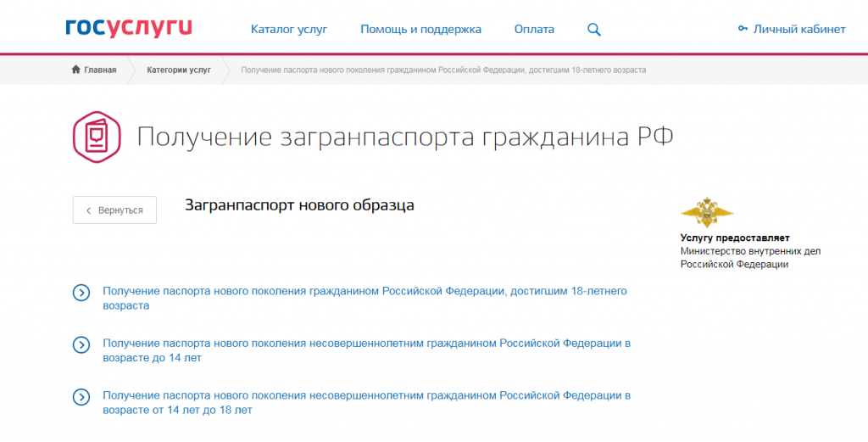Click Министерство внутренних дел text
Screen dimensions: 868x442
coord(750,258)
